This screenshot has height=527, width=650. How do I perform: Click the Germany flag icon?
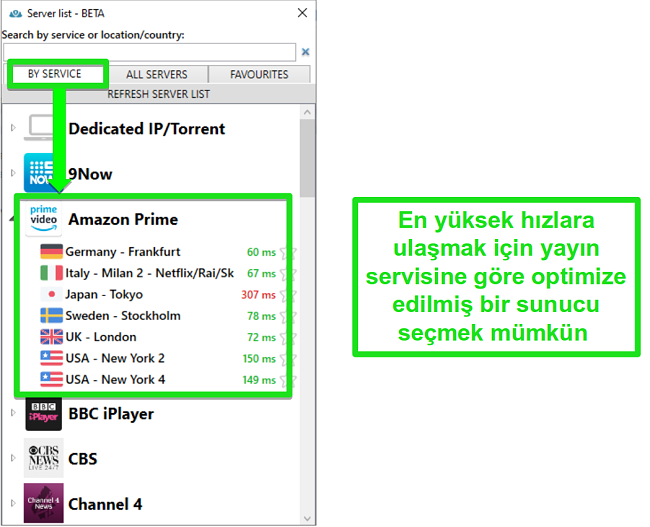click(x=51, y=252)
